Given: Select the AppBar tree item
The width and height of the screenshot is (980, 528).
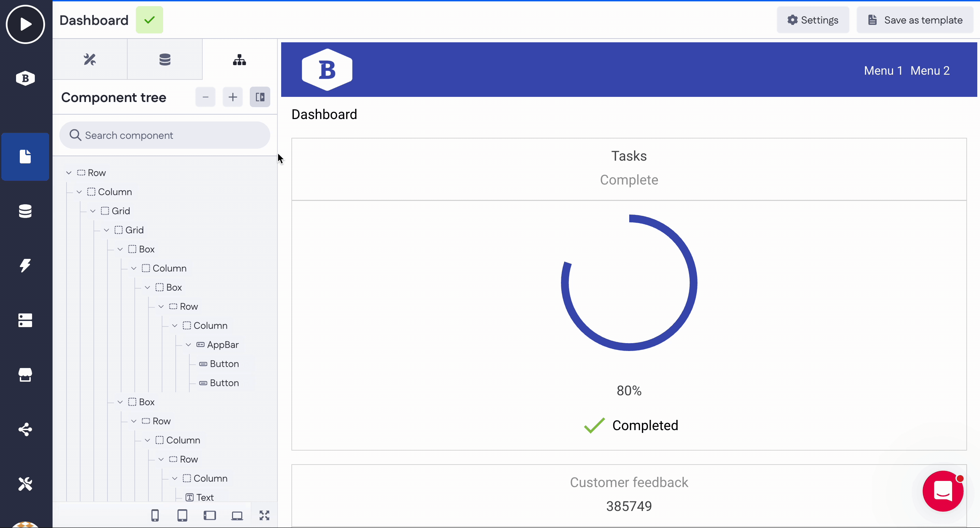Looking at the screenshot, I should [223, 344].
